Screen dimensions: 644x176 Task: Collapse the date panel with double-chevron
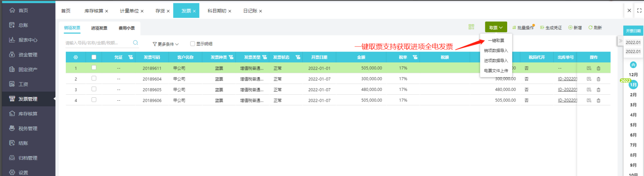point(620,41)
